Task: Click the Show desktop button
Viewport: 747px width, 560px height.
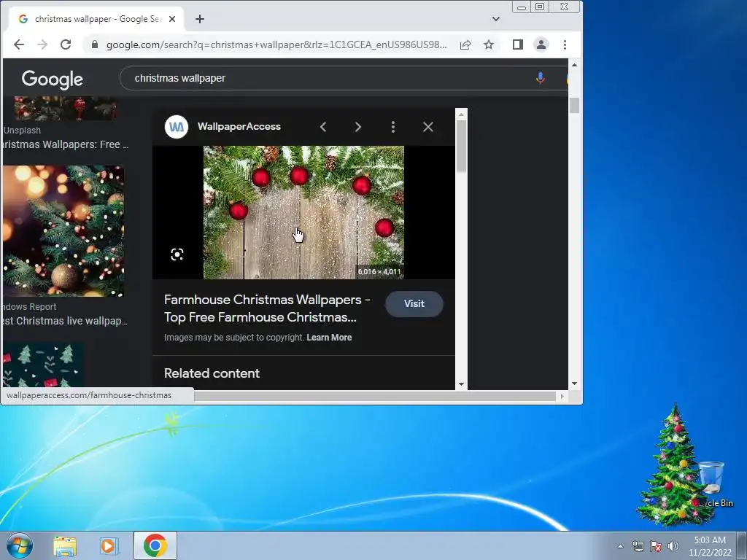Action: [742, 545]
